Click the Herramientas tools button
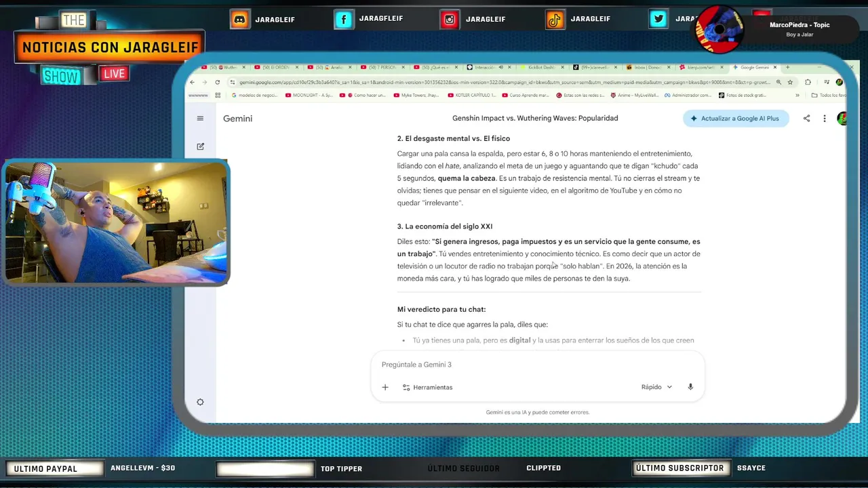 [x=427, y=387]
